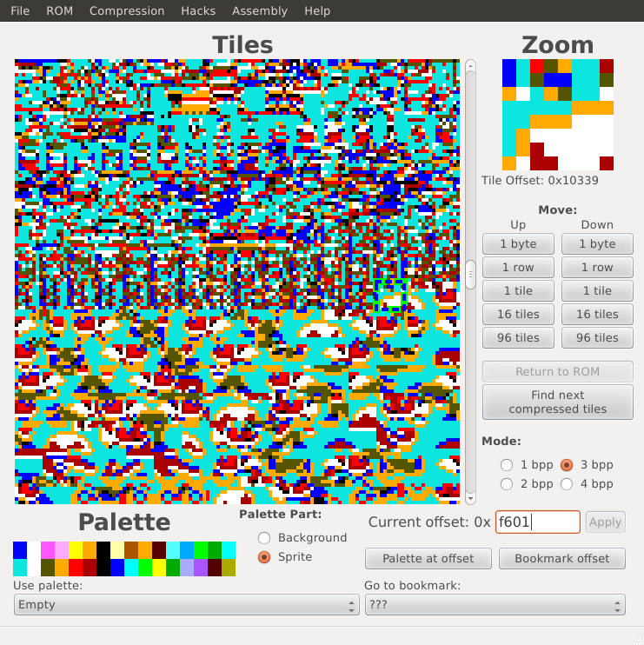Select 3 bpp mode
Image resolution: width=644 pixels, height=645 pixels.
[567, 465]
